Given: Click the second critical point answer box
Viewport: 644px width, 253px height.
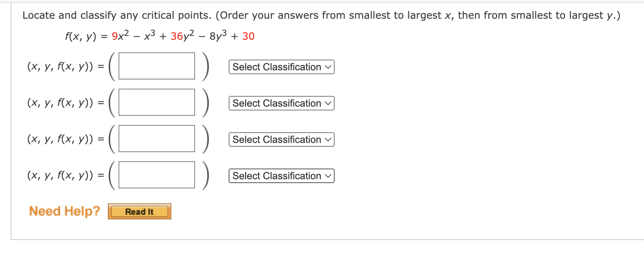Looking at the screenshot, I should click(x=157, y=102).
